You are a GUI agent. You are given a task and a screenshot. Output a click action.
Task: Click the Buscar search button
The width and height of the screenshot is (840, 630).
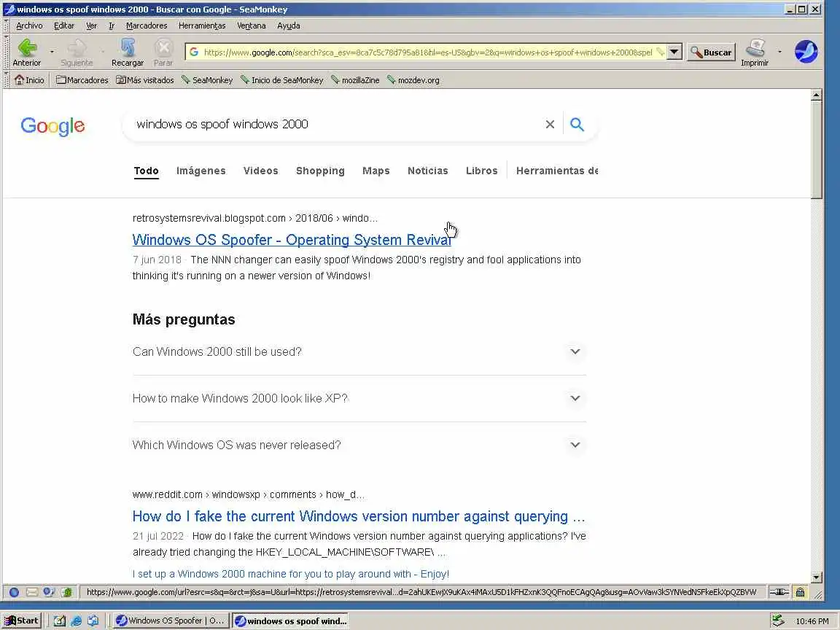point(711,52)
